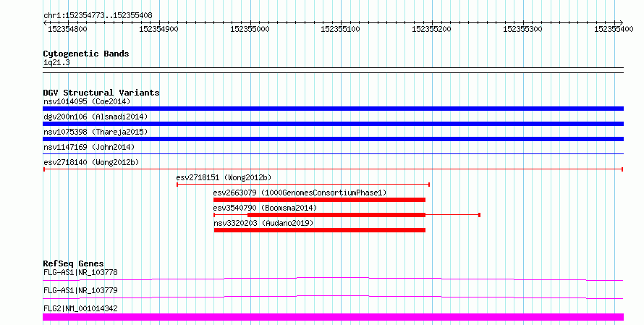Click the 152354800 ruler position
Viewport: 644px width, 325px height.
[x=68, y=29]
